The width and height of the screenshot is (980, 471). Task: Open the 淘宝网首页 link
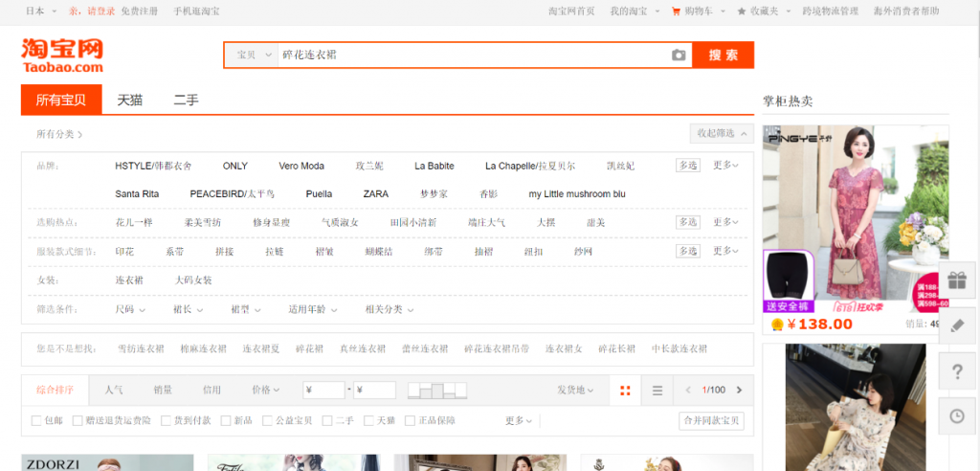[x=571, y=11]
